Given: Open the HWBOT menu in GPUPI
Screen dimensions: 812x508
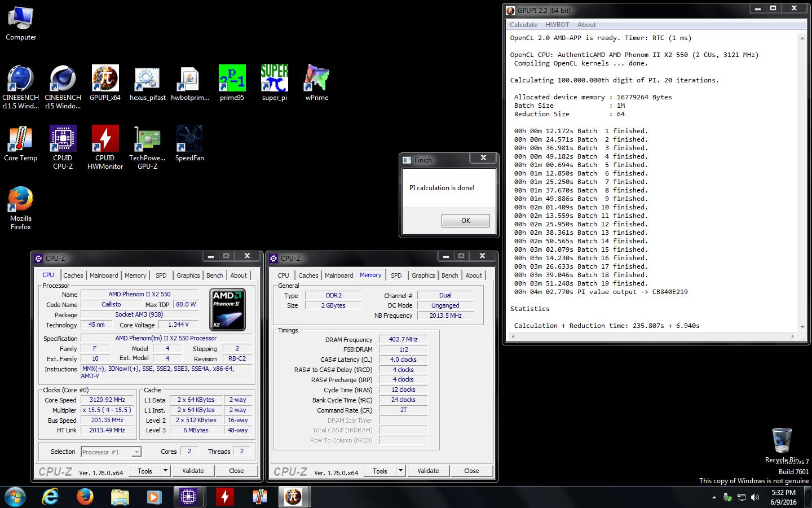Looking at the screenshot, I should click(557, 25).
